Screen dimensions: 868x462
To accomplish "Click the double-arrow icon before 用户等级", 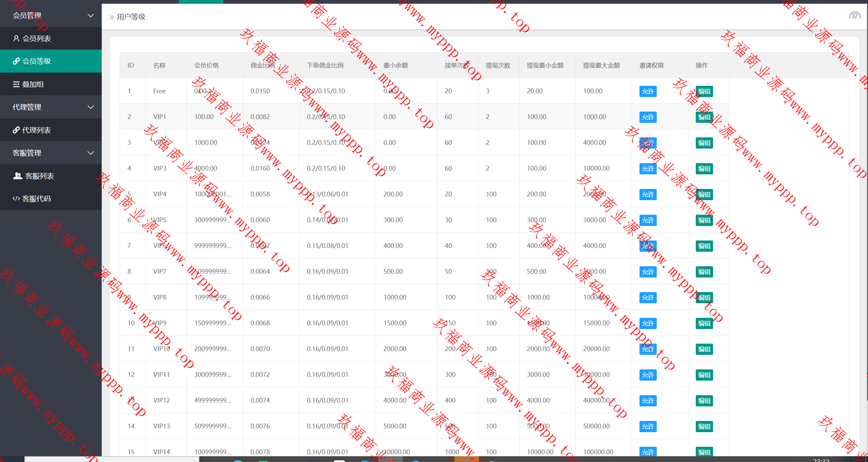I will [x=112, y=17].
